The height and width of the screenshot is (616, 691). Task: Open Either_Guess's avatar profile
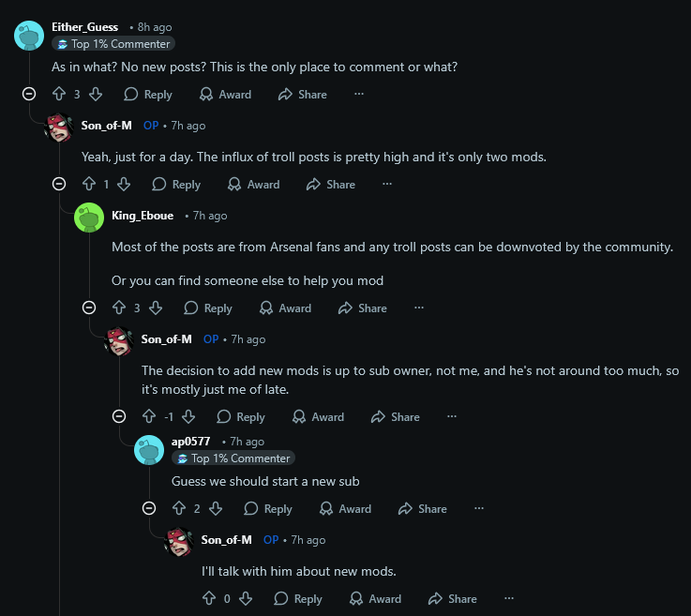pyautogui.click(x=29, y=36)
